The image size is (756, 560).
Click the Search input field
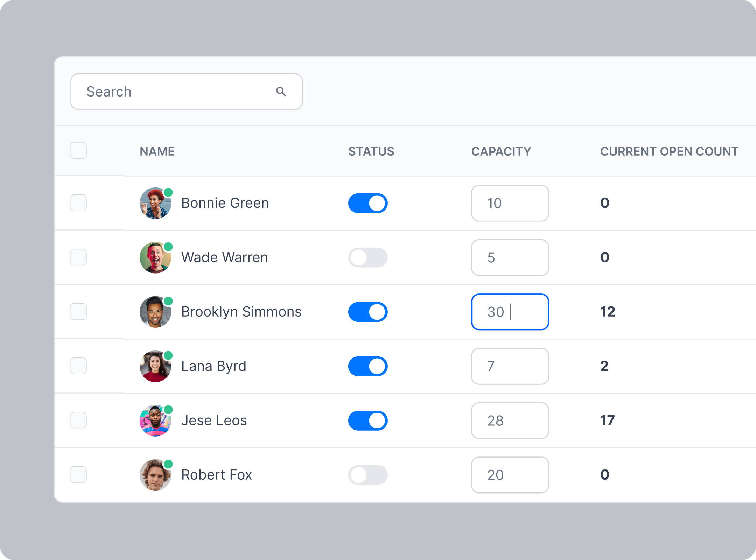click(186, 91)
